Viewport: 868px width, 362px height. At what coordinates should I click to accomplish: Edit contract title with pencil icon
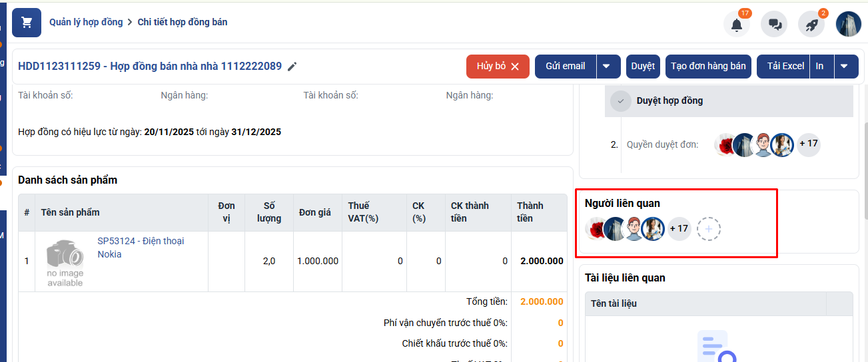click(292, 67)
